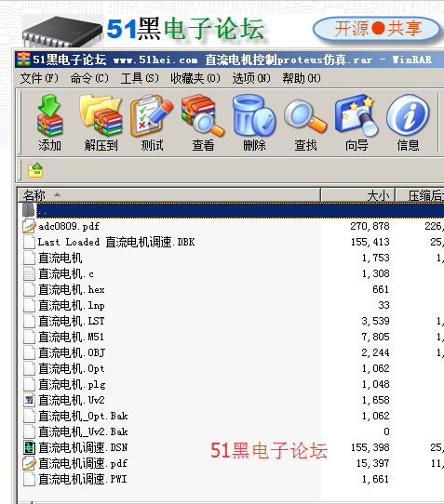The image size is (444, 504).
Task: Select 直流电机.Uv2 project file icon
Action: tap(29, 400)
